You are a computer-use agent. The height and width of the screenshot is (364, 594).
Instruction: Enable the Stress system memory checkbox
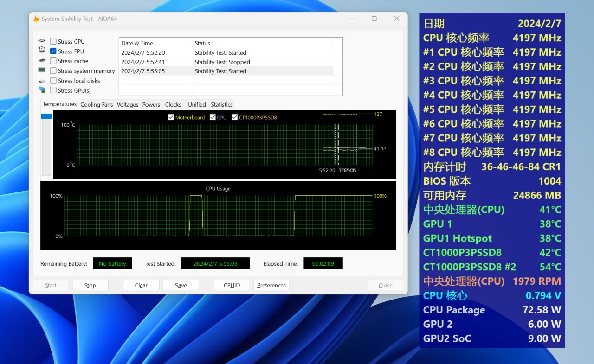click(53, 71)
